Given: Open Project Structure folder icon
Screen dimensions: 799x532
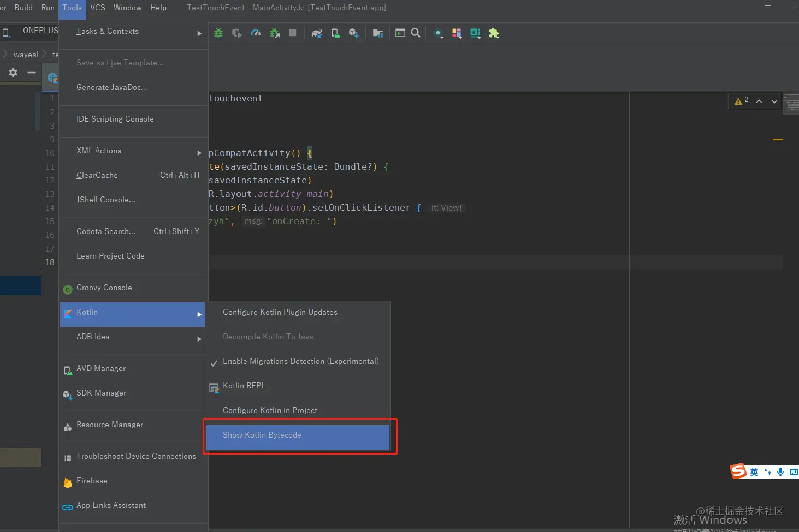Looking at the screenshot, I should [377, 33].
